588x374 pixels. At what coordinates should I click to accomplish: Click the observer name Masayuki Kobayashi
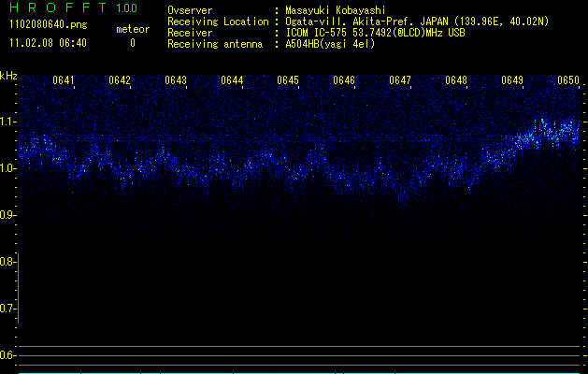coord(336,10)
